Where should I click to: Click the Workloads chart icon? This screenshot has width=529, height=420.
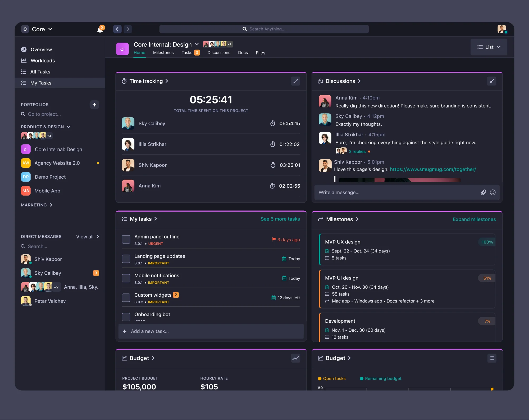24,61
